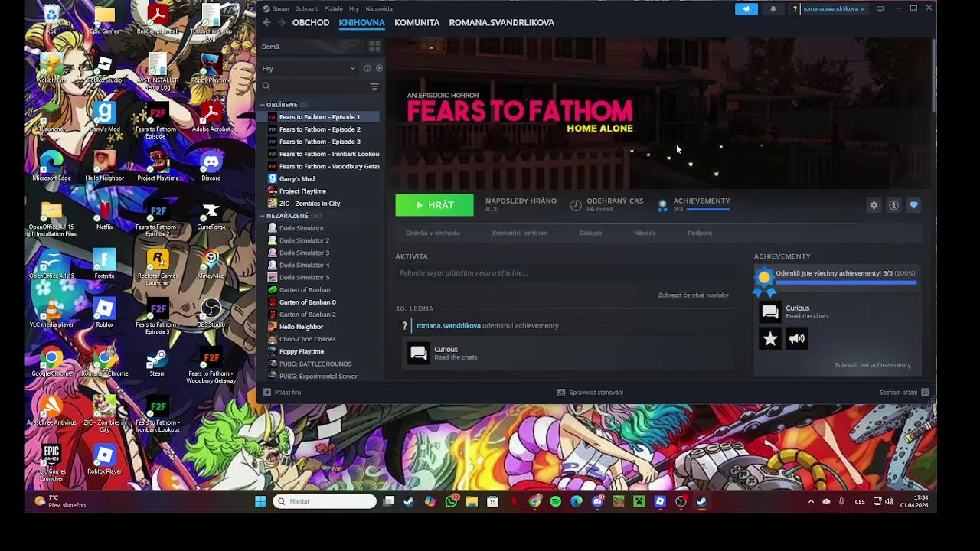The height and width of the screenshot is (551, 980).
Task: Show ready-to-play games filter icon
Action: tap(379, 68)
